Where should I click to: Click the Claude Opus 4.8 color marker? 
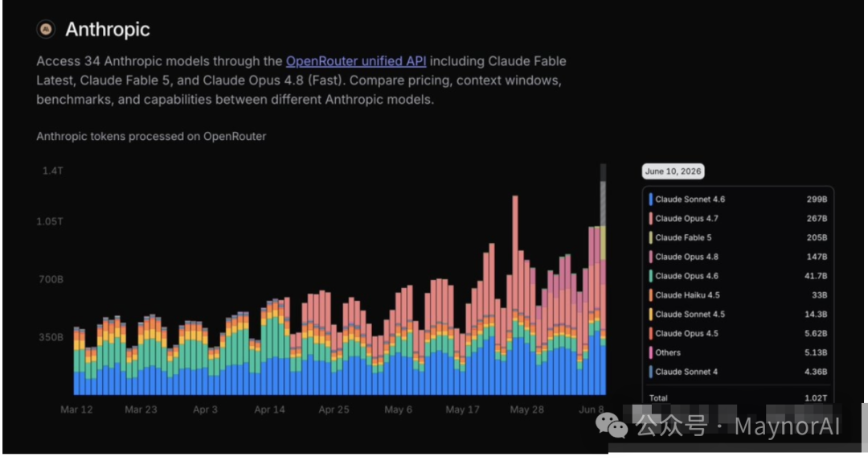coord(650,257)
